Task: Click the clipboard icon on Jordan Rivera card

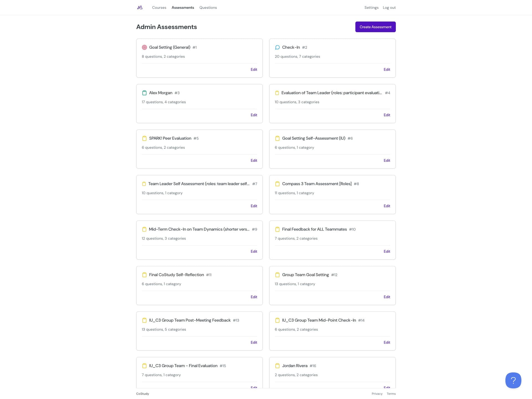Action: (277, 366)
